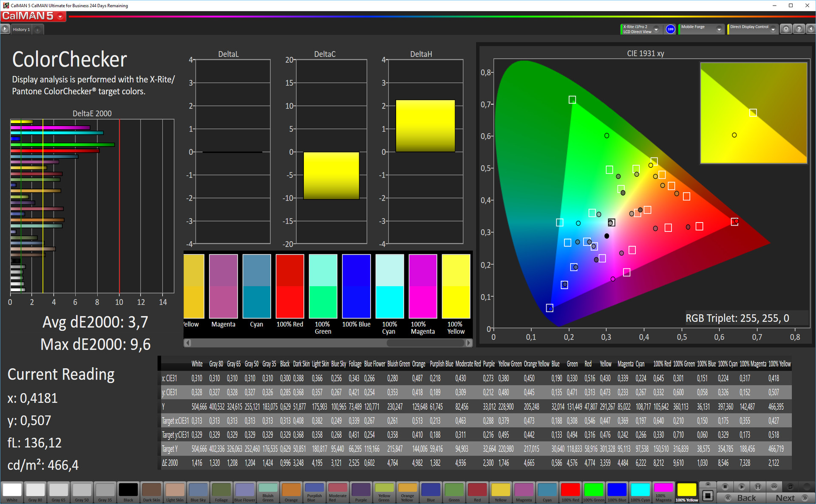Click the Cyan comparison swatch patch
The height and width of the screenshot is (504, 816).
257,286
